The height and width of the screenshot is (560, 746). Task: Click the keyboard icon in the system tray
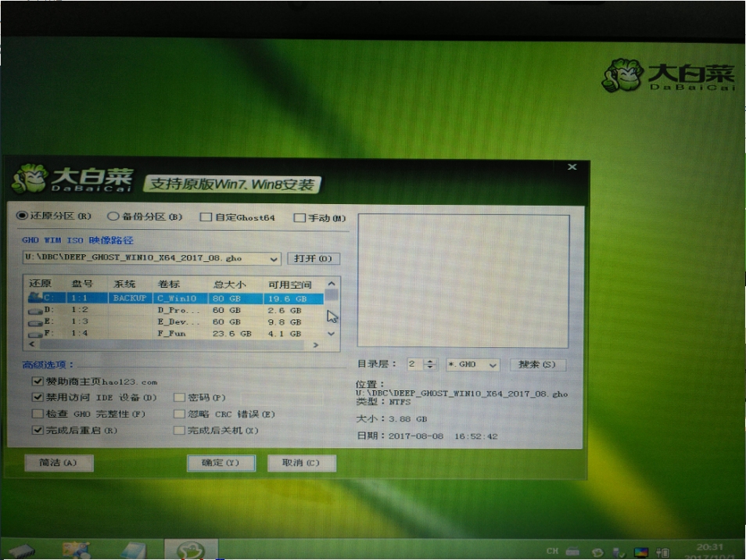pos(573,551)
